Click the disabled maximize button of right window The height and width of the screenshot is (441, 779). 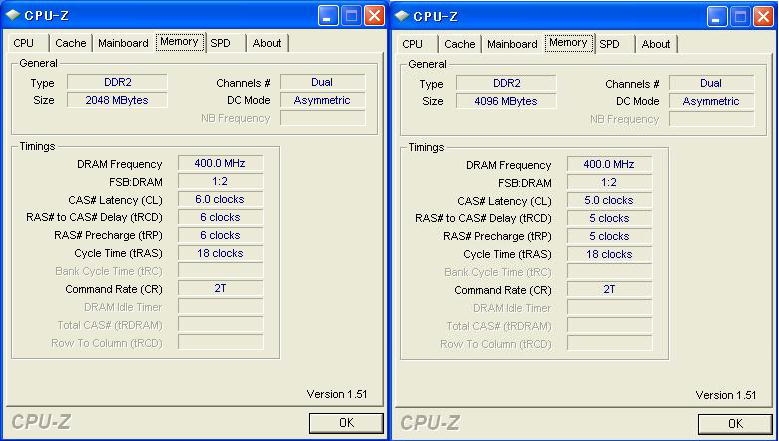pyautogui.click(x=740, y=16)
